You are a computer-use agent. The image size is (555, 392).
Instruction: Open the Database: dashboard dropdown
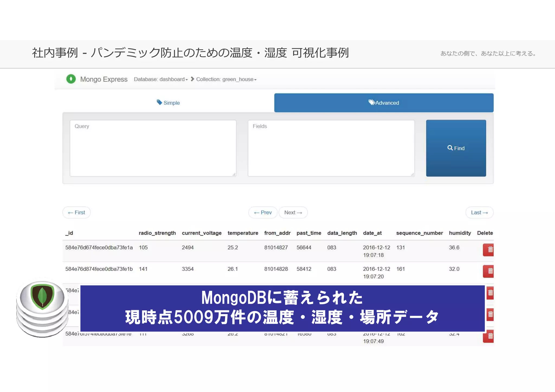pos(161,79)
